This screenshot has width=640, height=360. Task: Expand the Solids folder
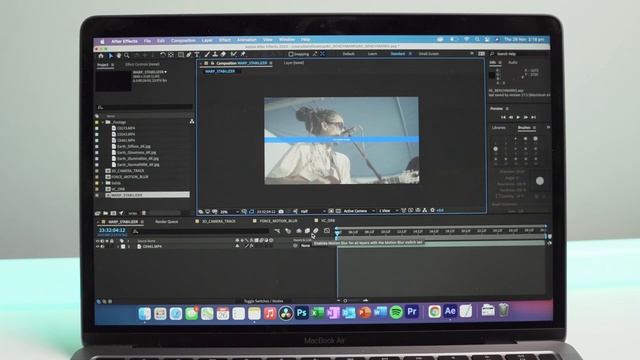(x=102, y=183)
